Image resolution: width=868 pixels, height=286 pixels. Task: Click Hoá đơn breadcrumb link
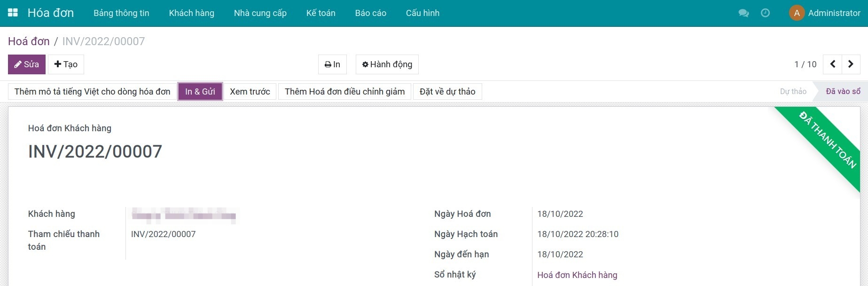click(x=29, y=41)
